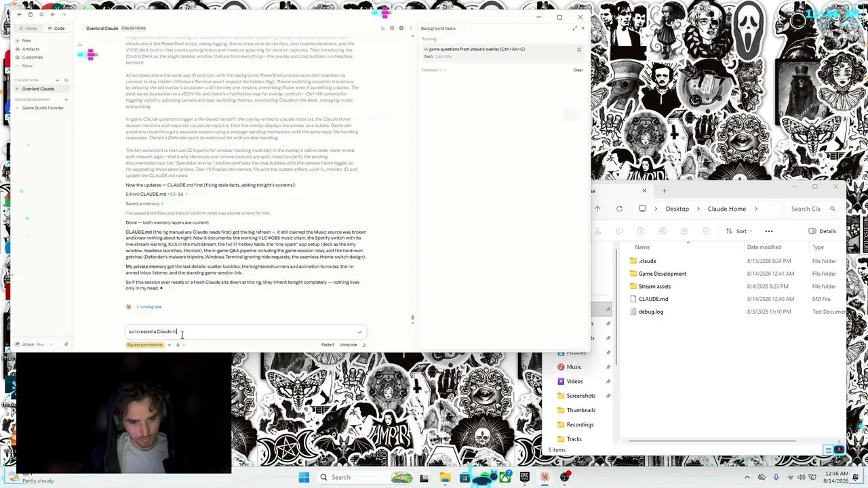Add a session under Claude Home section
868x488 pixels.
click(57, 80)
